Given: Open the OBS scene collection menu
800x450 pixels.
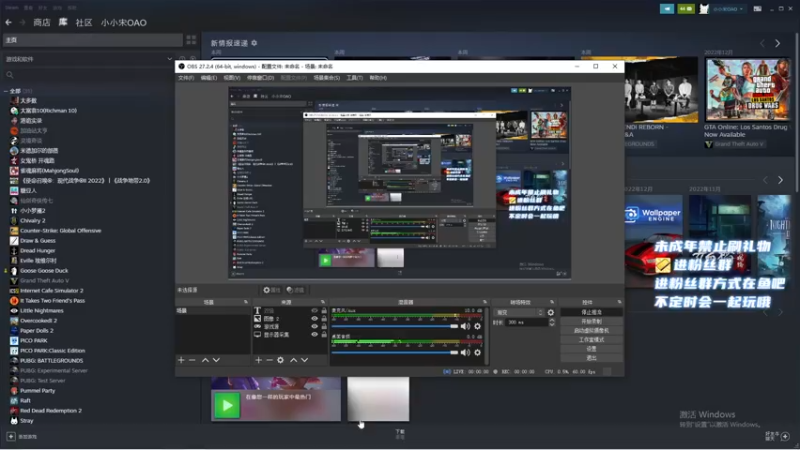Looking at the screenshot, I should (327, 78).
